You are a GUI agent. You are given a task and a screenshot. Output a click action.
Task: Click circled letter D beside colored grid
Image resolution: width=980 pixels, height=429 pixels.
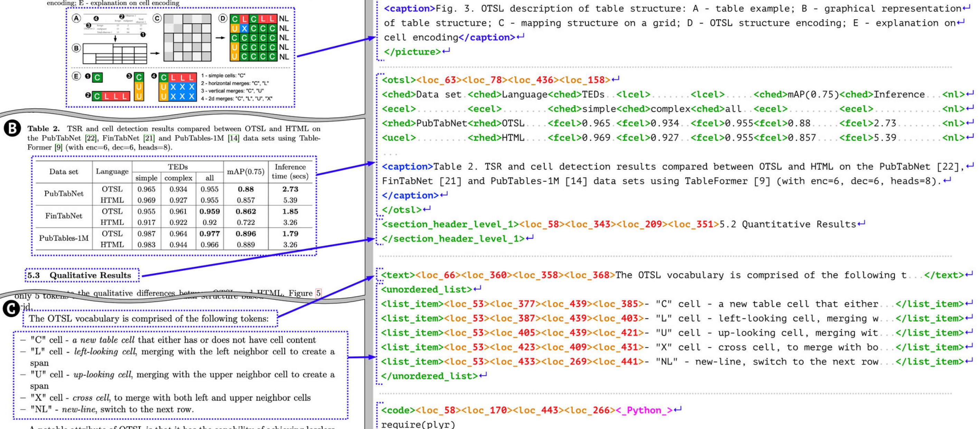click(x=223, y=18)
